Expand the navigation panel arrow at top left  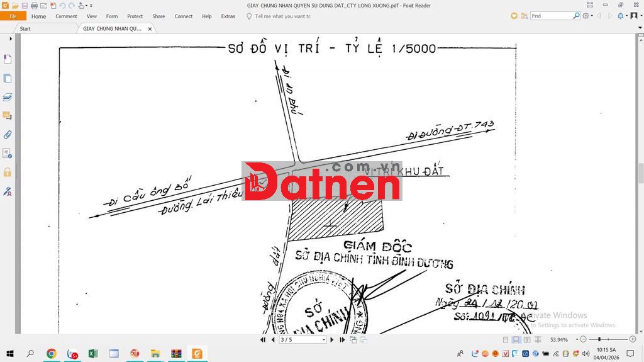click(x=11, y=39)
